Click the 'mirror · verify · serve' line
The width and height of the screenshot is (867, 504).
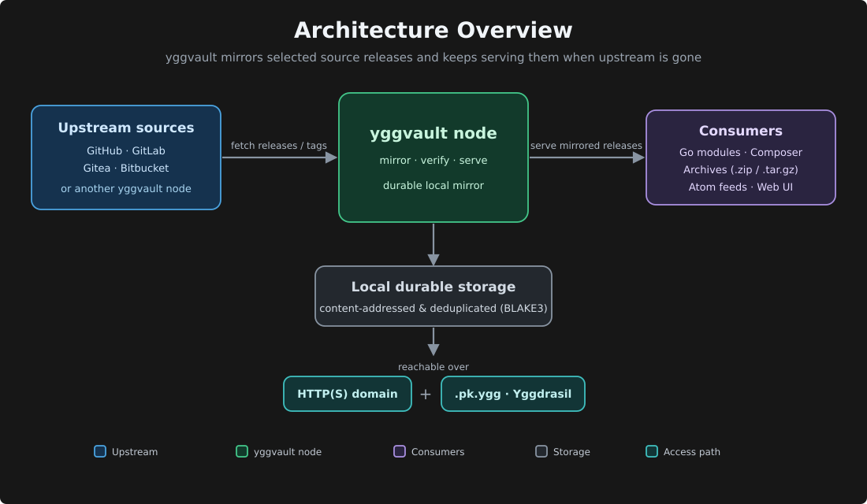(433, 161)
